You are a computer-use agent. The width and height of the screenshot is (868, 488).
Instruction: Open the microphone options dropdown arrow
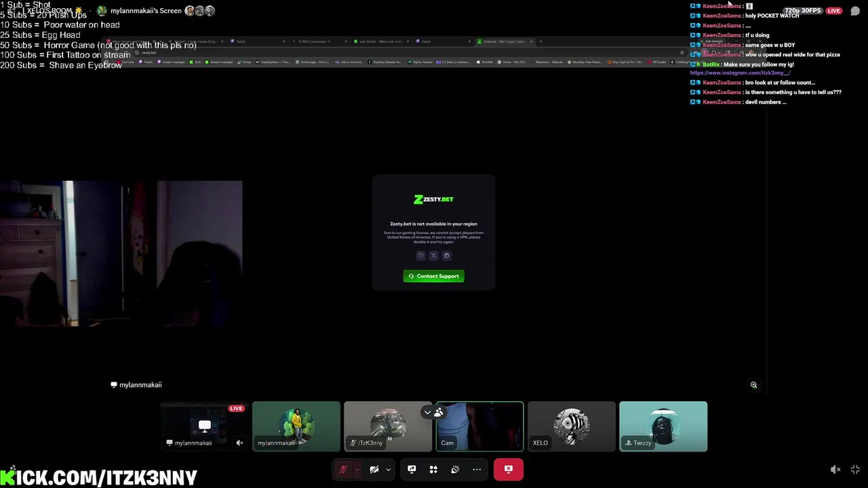click(356, 469)
